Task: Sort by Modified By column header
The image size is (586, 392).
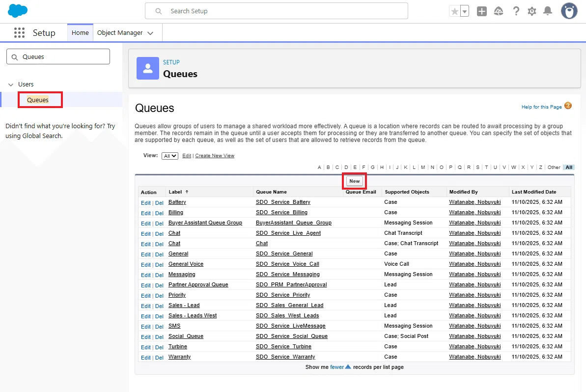Action: point(463,192)
